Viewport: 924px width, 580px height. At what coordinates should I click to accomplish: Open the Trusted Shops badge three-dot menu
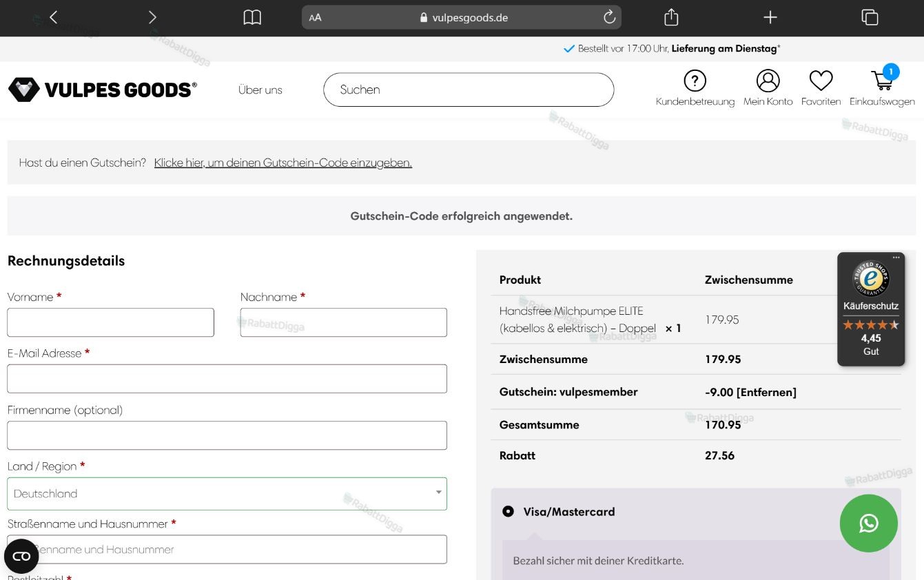point(896,258)
